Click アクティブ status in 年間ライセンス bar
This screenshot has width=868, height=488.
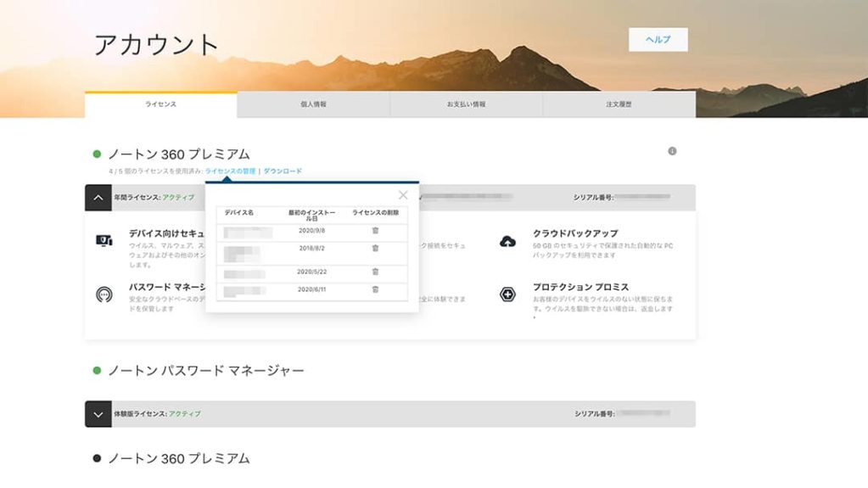tap(178, 198)
